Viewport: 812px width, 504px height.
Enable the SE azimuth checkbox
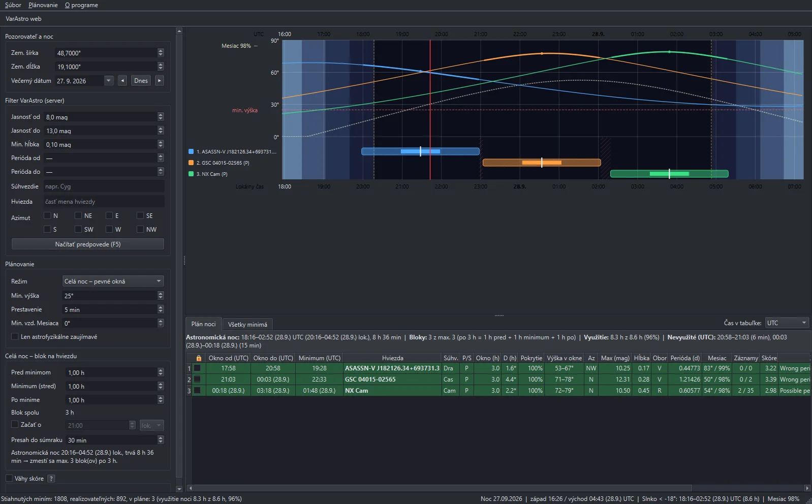point(140,215)
